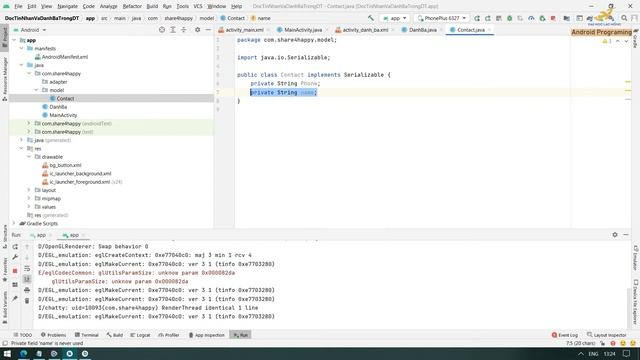Click the Stop red square in the toolbar
640x360 pixels.
click(x=553, y=18)
